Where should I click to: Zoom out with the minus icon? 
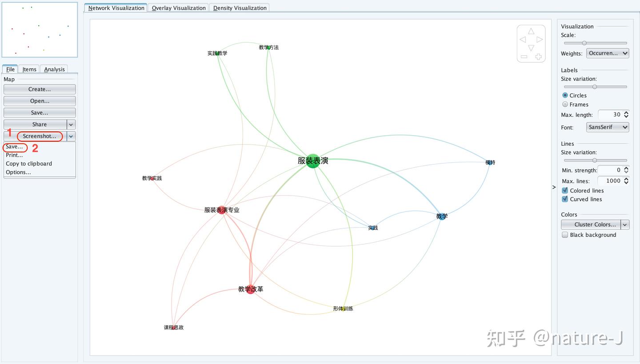(x=524, y=56)
